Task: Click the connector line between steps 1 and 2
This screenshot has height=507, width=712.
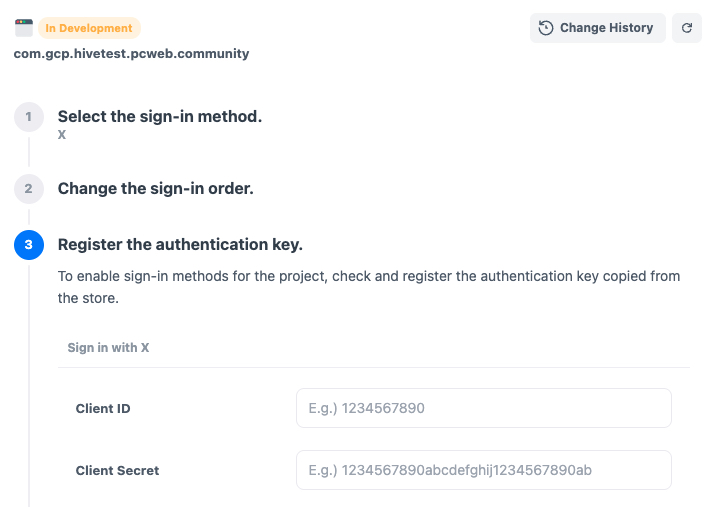Action: [x=28, y=152]
